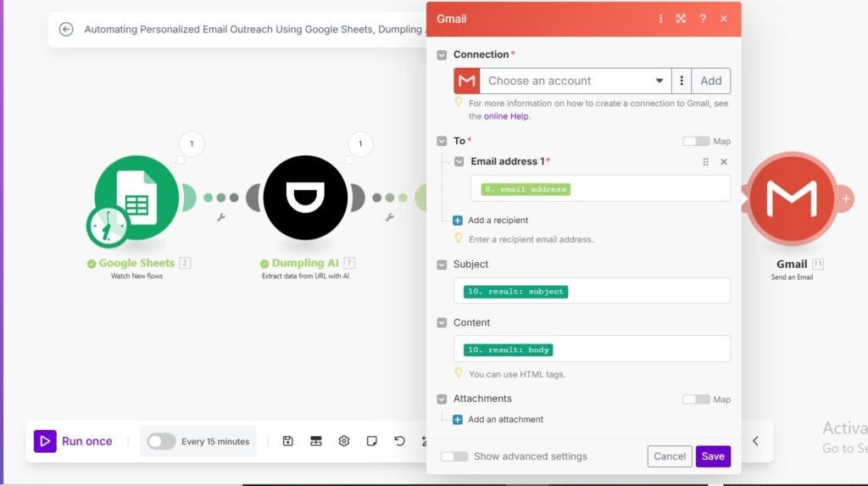Open the scenario inputs toolbar icon
This screenshot has height=486, width=868.
click(316, 441)
